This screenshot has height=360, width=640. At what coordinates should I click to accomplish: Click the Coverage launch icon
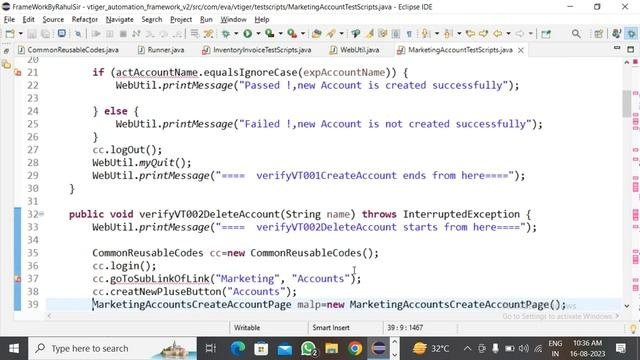tap(269, 34)
